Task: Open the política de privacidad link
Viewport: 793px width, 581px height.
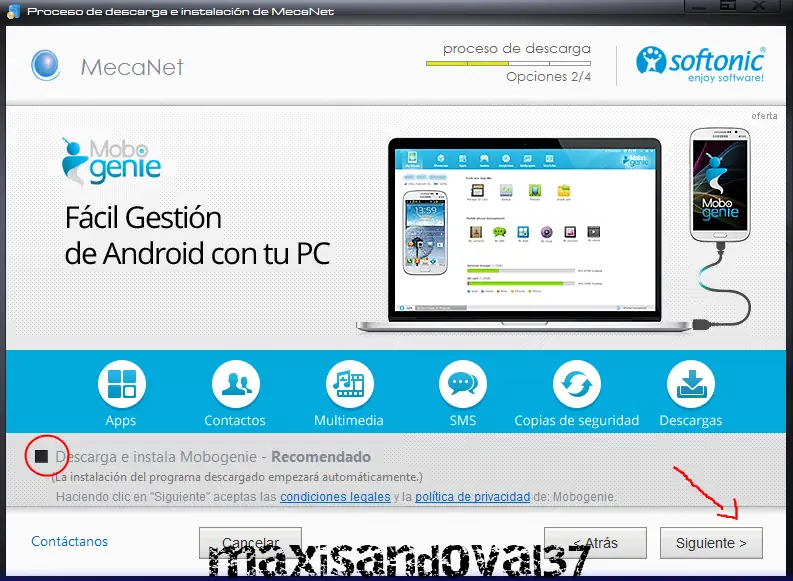Action: [x=472, y=497]
